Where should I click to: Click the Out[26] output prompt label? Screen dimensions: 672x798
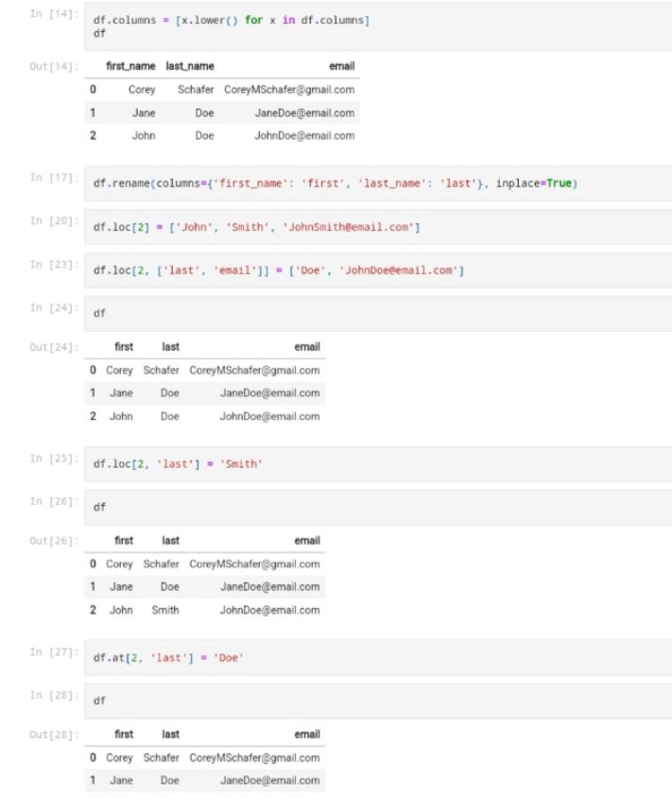[54, 541]
